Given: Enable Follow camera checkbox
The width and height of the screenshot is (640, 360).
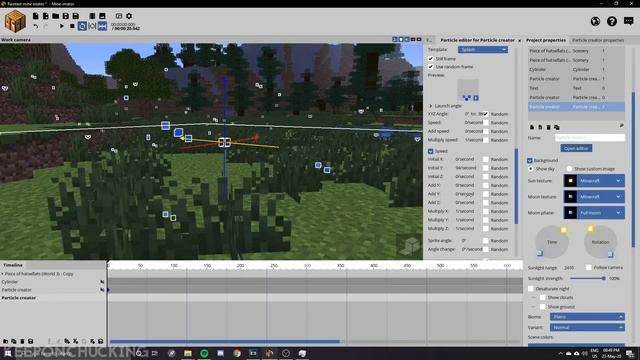Looking at the screenshot, I should pyautogui.click(x=589, y=267).
